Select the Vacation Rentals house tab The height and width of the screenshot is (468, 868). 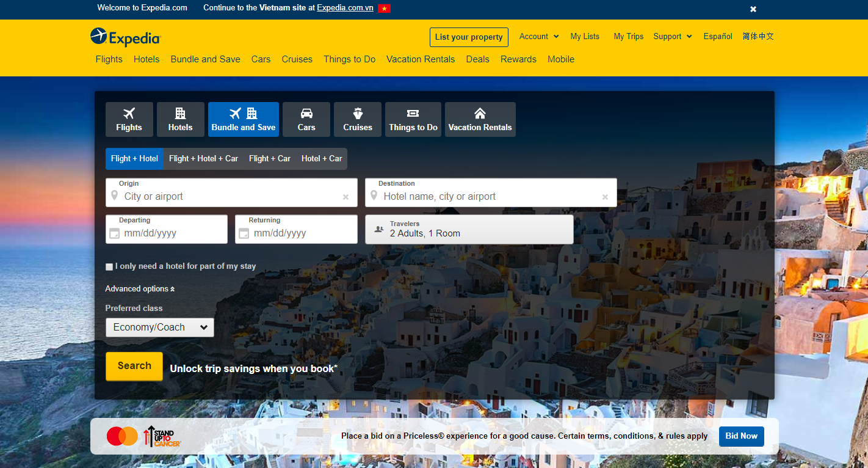click(x=480, y=119)
